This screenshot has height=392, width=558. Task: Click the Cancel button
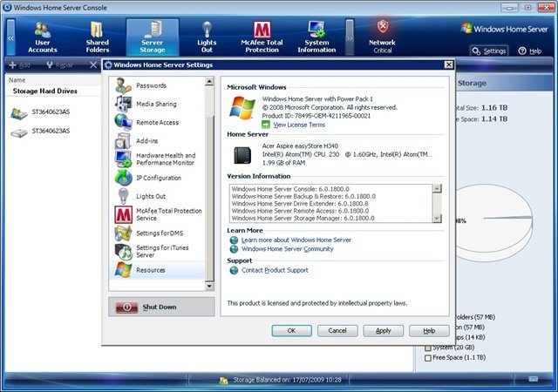337,330
